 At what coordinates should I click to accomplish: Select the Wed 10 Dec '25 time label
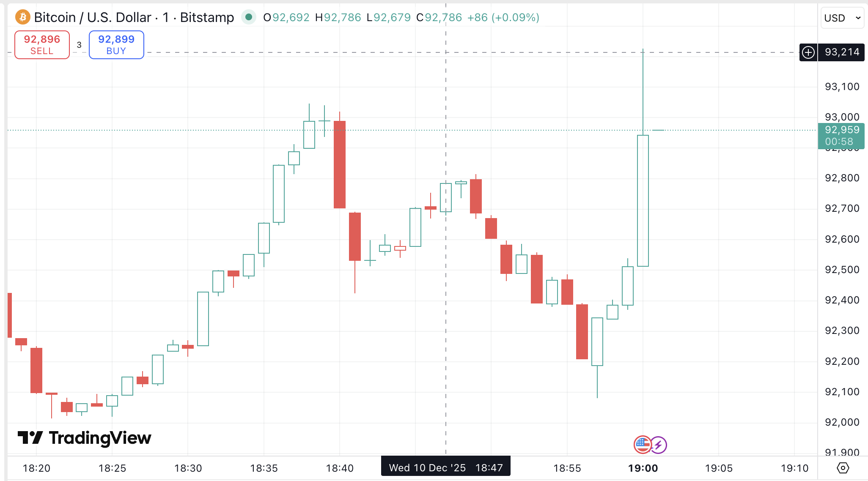[427, 467]
